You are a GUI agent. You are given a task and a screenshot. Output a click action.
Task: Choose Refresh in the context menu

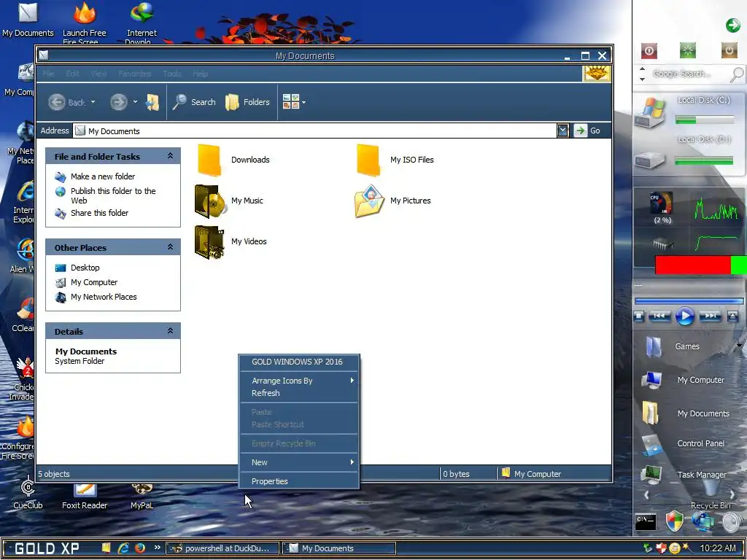298,393
